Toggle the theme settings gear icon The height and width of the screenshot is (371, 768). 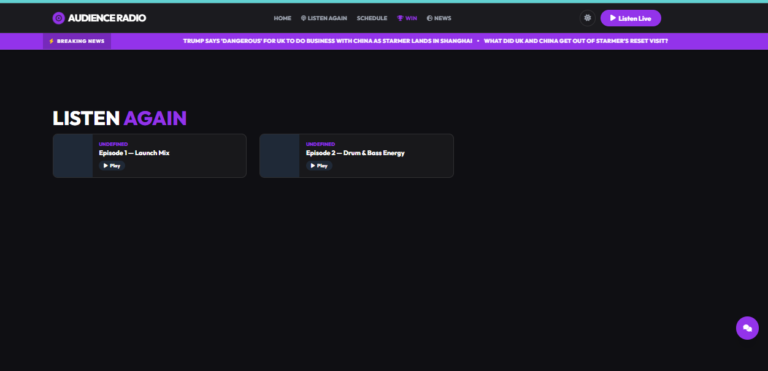pos(587,18)
